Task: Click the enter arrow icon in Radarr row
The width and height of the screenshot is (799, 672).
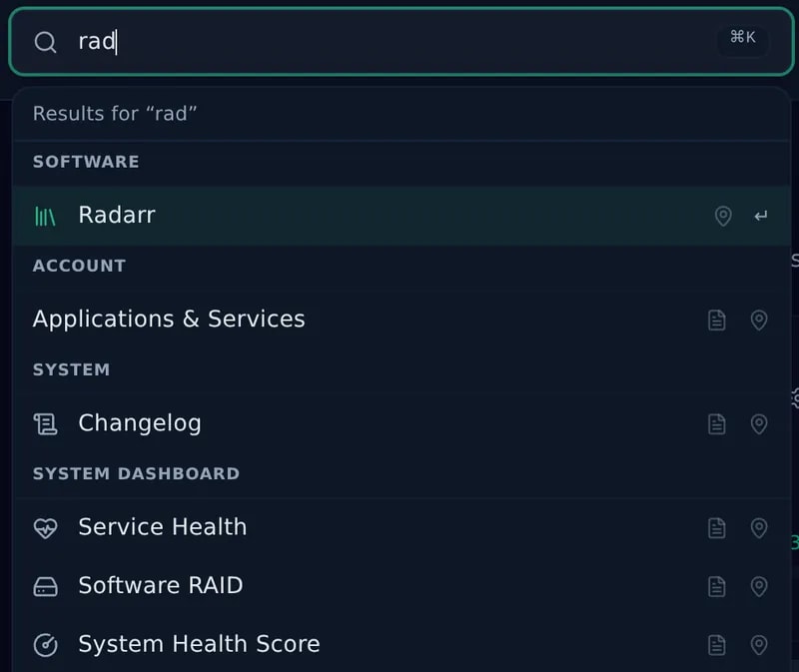Action: point(760,216)
